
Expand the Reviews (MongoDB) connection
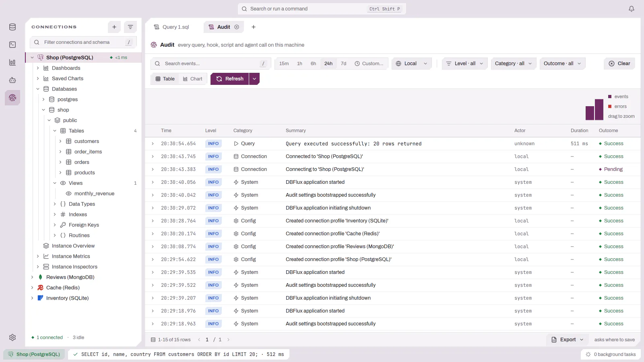tap(32, 277)
